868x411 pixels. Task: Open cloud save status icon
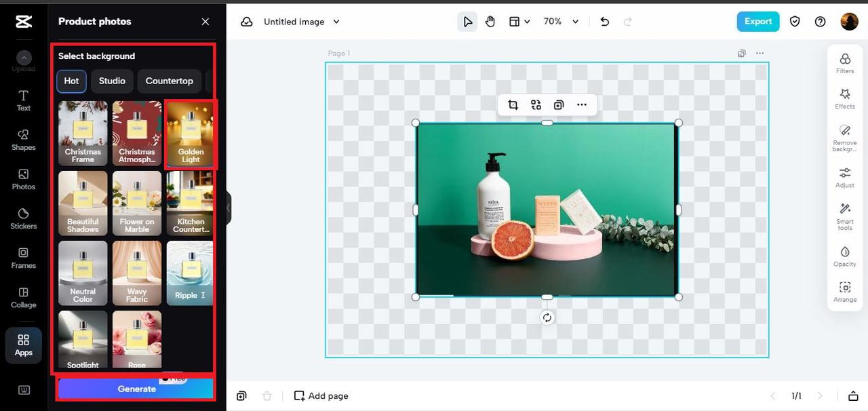(x=247, y=22)
